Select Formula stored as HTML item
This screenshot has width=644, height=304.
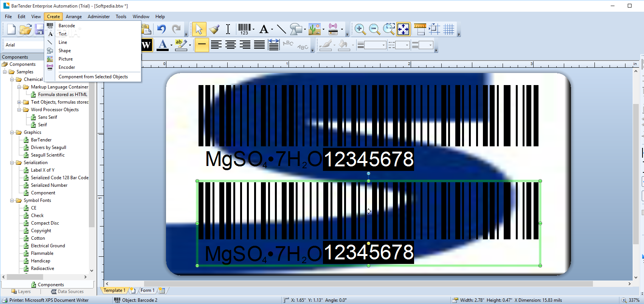(x=62, y=95)
